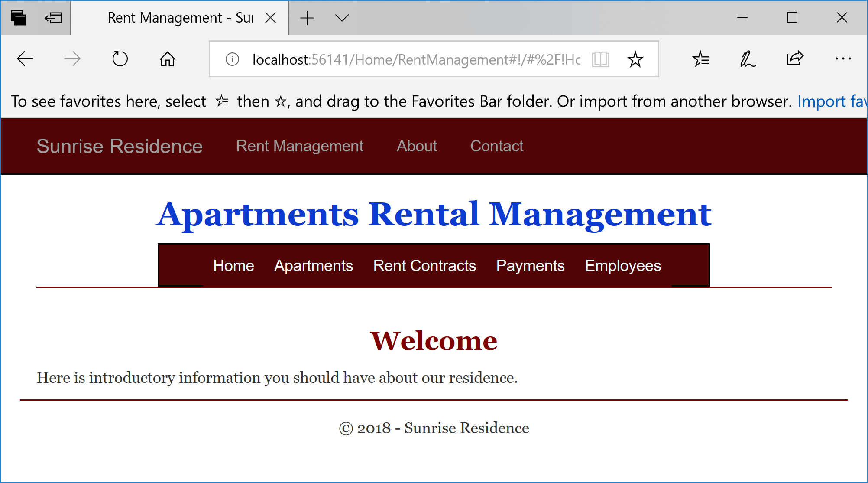The width and height of the screenshot is (868, 483).
Task: Click Import favorites link
Action: (x=832, y=101)
